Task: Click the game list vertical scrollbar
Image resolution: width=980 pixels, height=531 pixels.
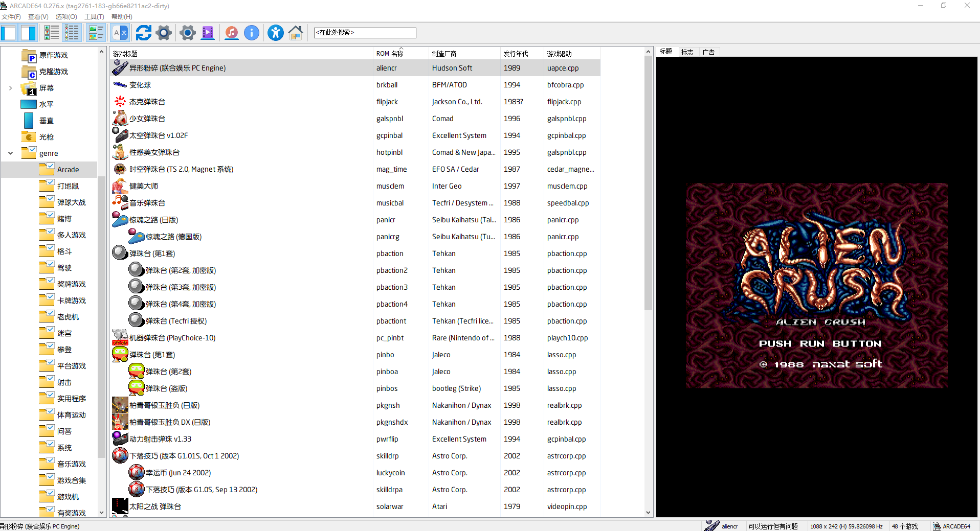Action: click(648, 183)
